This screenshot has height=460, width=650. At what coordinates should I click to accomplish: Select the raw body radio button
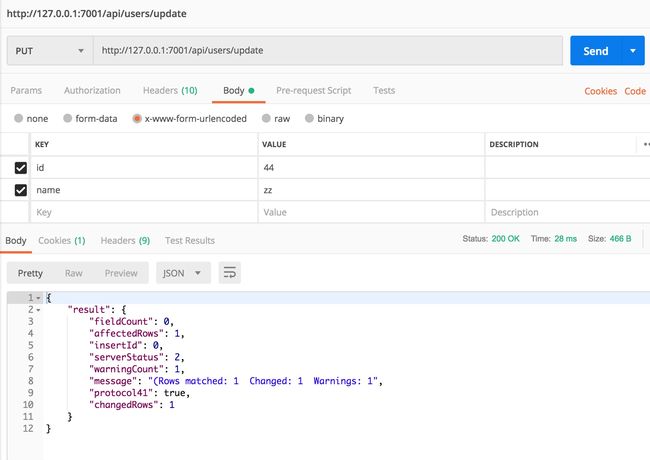(x=266, y=118)
